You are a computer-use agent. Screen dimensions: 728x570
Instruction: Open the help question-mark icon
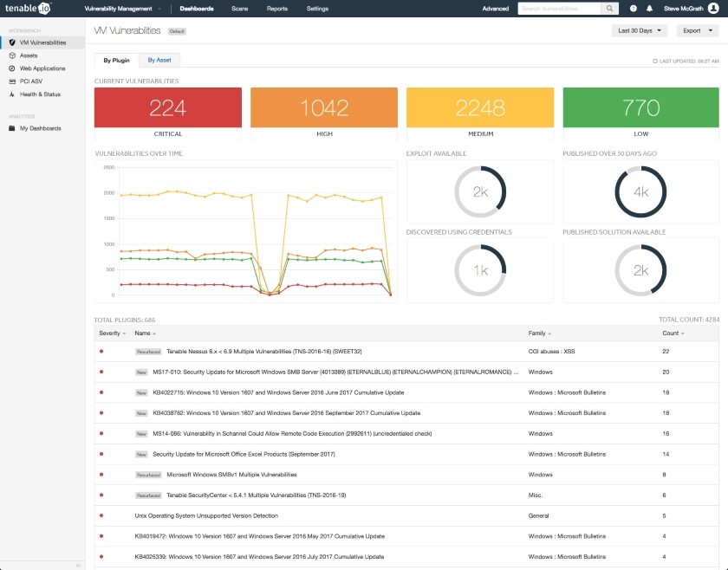tap(634, 9)
